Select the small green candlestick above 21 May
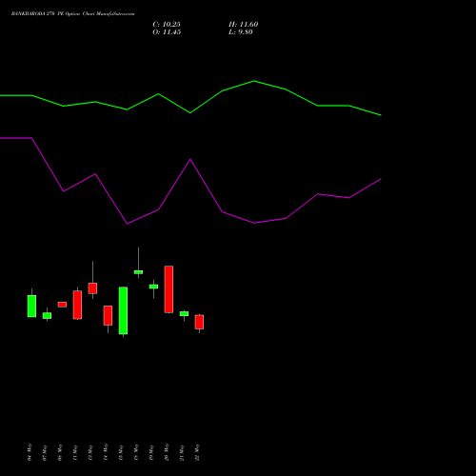This screenshot has width=476, height=476. (184, 313)
